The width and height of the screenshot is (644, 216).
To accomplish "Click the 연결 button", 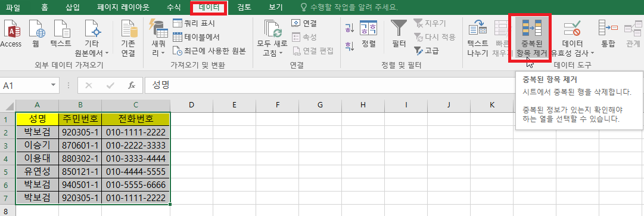I will click(x=304, y=23).
